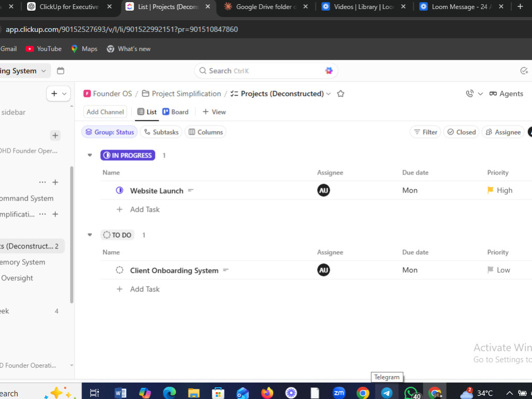Click the Low priority flag icon
Image resolution: width=532 pixels, height=399 pixels.
coord(491,270)
